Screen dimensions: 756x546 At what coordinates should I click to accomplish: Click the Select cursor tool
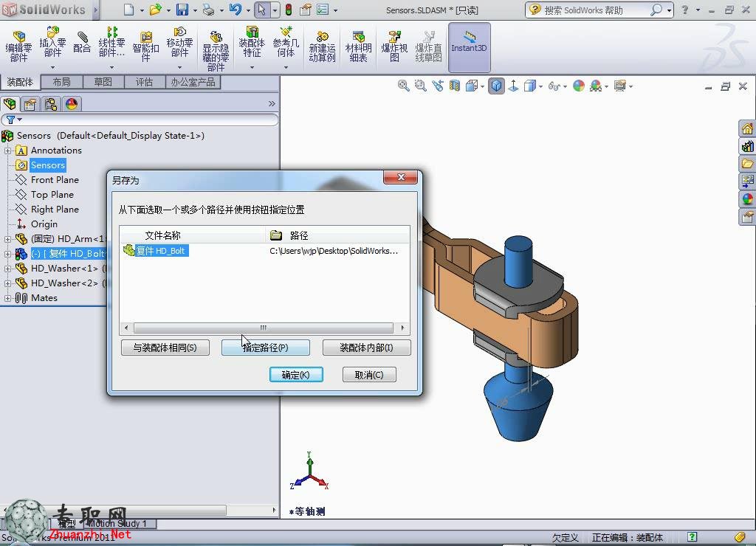pyautogui.click(x=261, y=10)
